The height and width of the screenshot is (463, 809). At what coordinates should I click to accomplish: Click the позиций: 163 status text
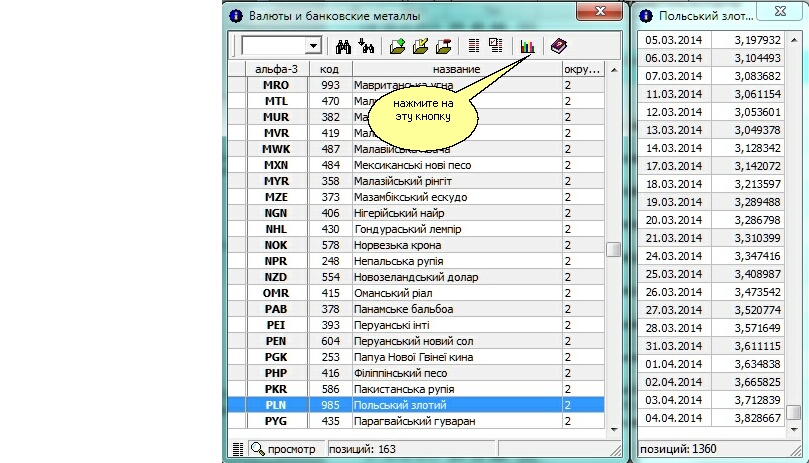coord(362,449)
